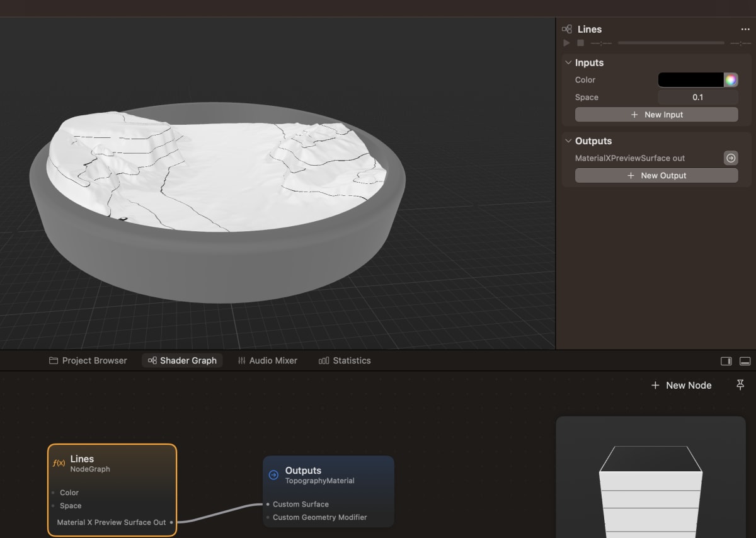Start playback with the play button
This screenshot has width=756, height=538.
tap(566, 43)
